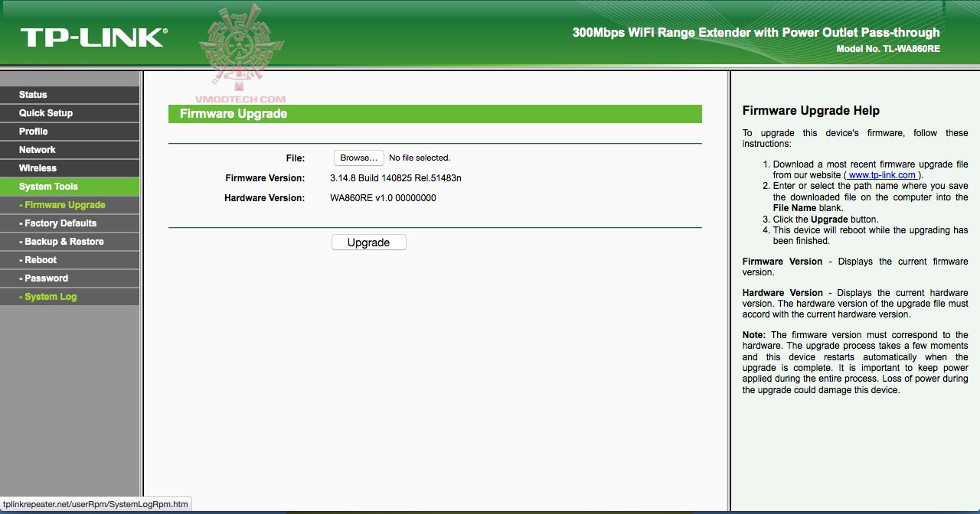The height and width of the screenshot is (514, 980).
Task: Go to Quick Setup
Action: click(x=70, y=113)
